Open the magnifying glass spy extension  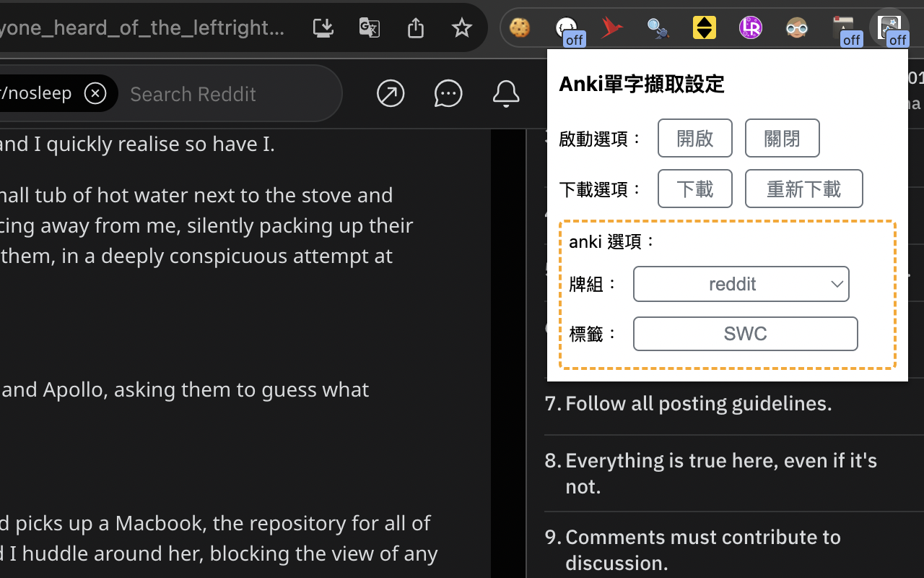tap(658, 28)
